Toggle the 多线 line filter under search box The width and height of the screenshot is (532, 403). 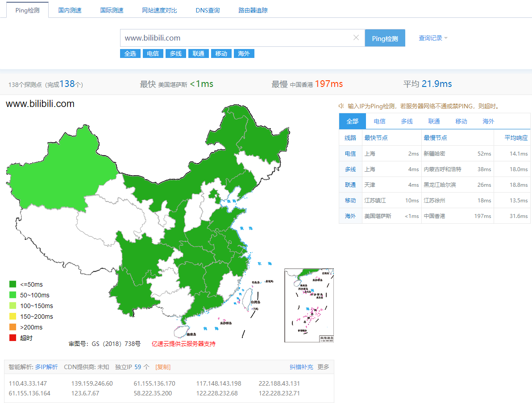coord(176,53)
